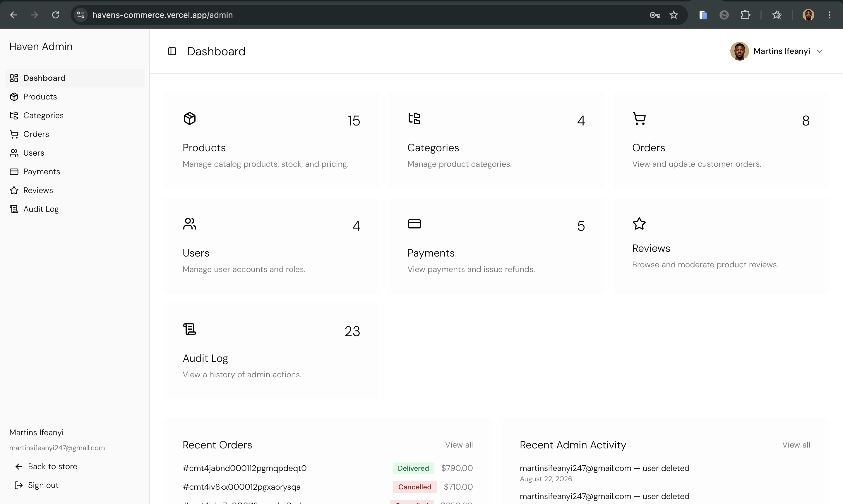Reload the page
The width and height of the screenshot is (843, 504).
point(55,15)
